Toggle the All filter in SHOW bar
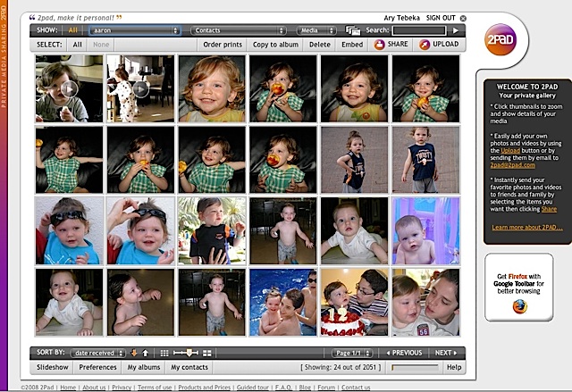Image resolution: width=572 pixels, height=392 pixels. 72,30
